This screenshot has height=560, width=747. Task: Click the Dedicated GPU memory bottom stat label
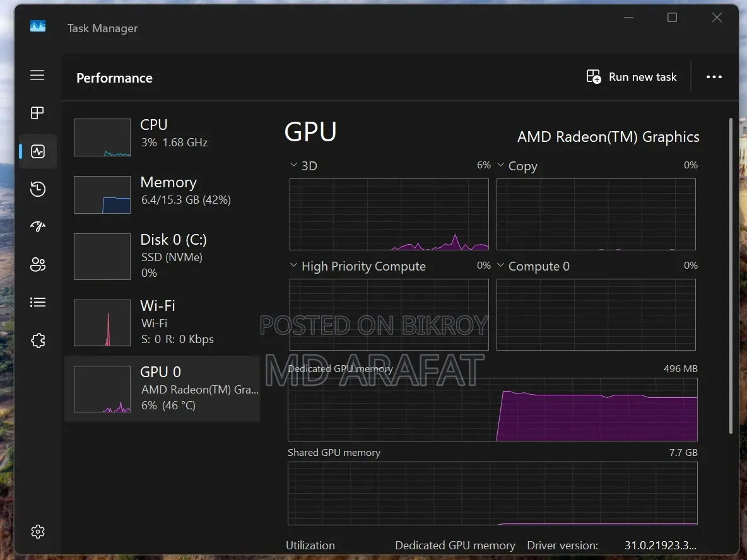[455, 545]
